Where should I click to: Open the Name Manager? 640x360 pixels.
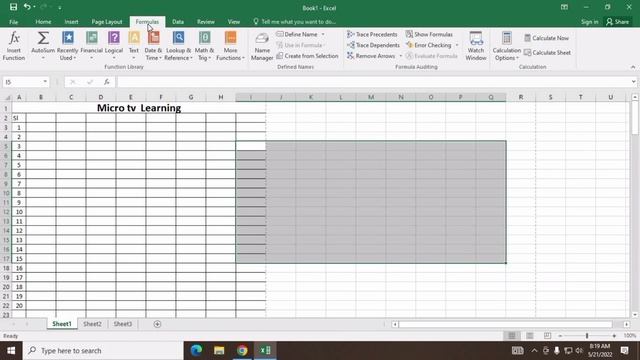pos(262,46)
